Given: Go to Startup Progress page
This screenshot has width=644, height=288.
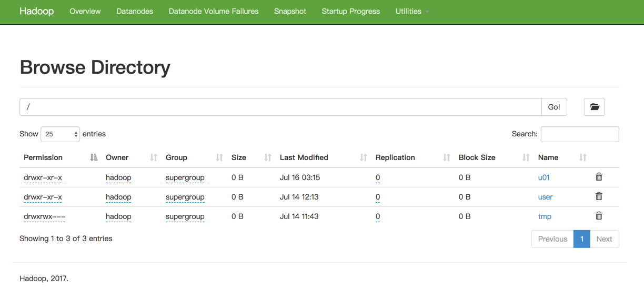Looking at the screenshot, I should click(x=350, y=11).
